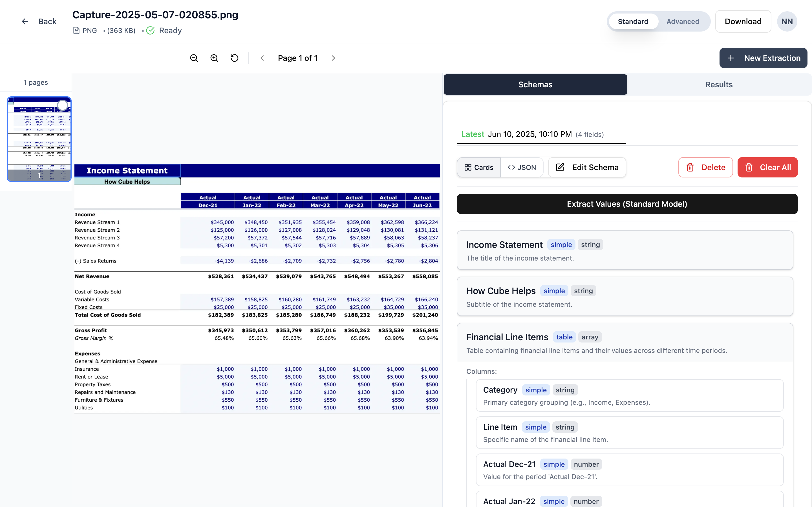
Task: Select the Latest Jun 10 schema version tab
Action: click(532, 134)
